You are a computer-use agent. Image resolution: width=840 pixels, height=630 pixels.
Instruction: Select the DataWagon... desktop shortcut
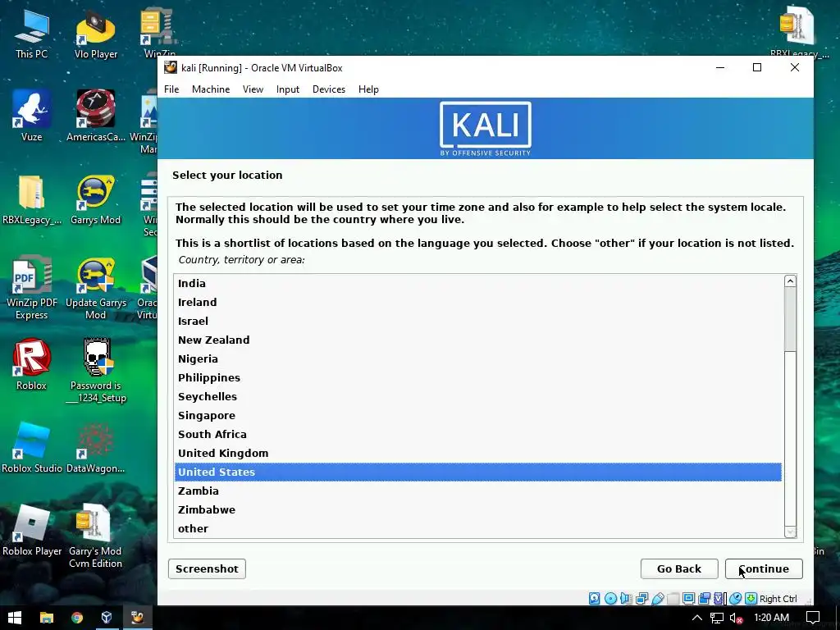click(x=96, y=447)
